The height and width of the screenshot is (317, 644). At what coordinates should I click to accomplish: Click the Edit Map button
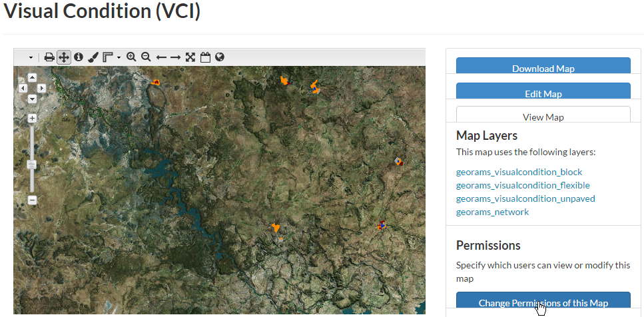(543, 91)
